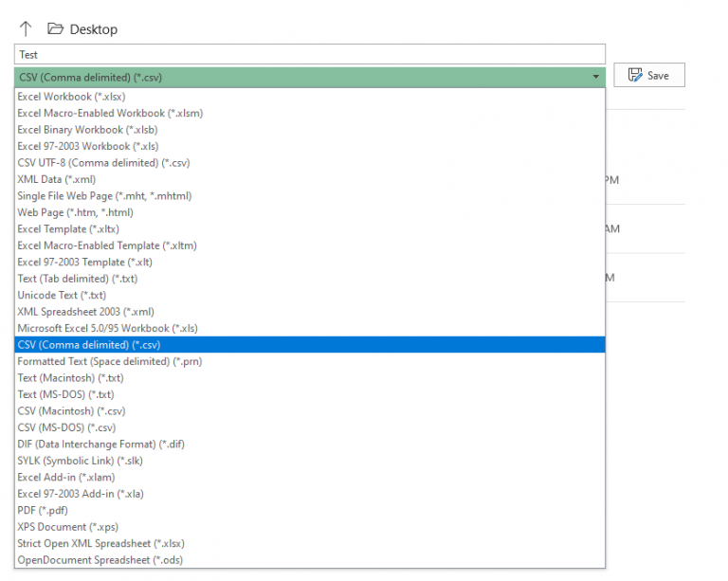
Task: Open the Desktop location text
Action: pos(93,29)
